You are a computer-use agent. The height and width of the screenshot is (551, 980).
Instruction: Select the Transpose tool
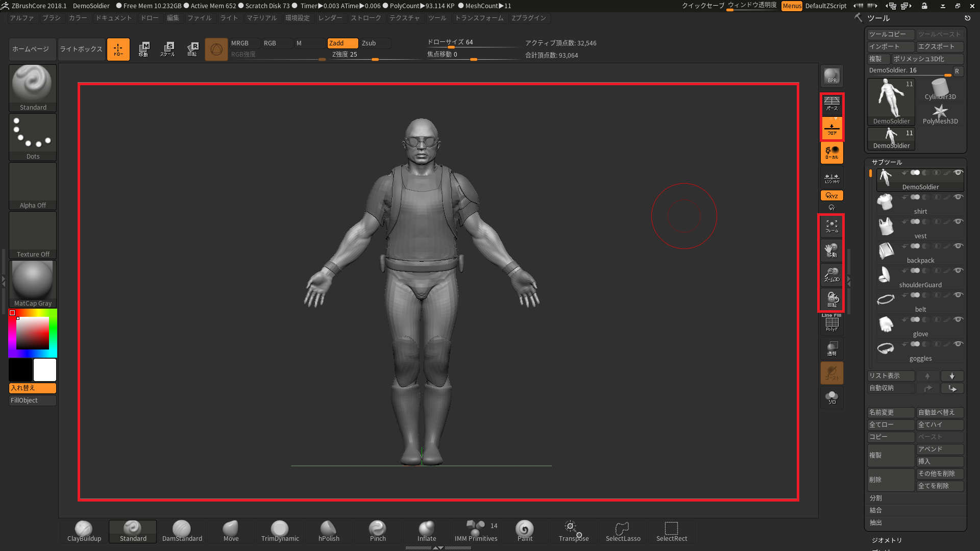[573, 530]
